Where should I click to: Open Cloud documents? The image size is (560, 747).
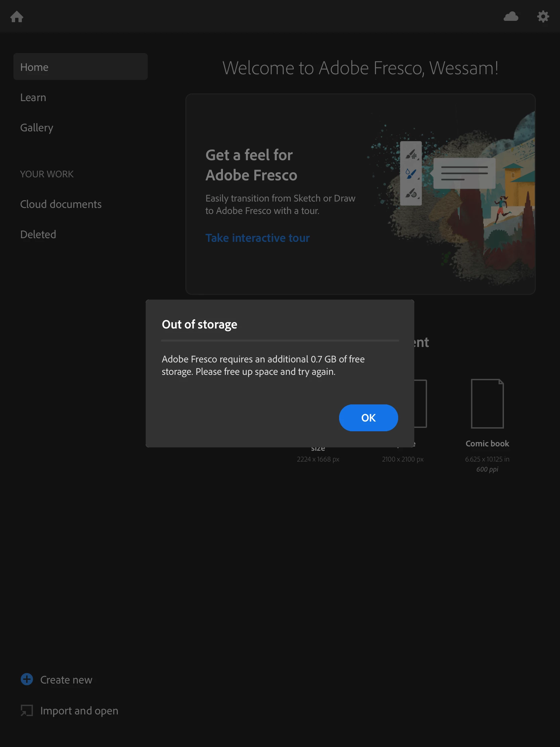[61, 204]
